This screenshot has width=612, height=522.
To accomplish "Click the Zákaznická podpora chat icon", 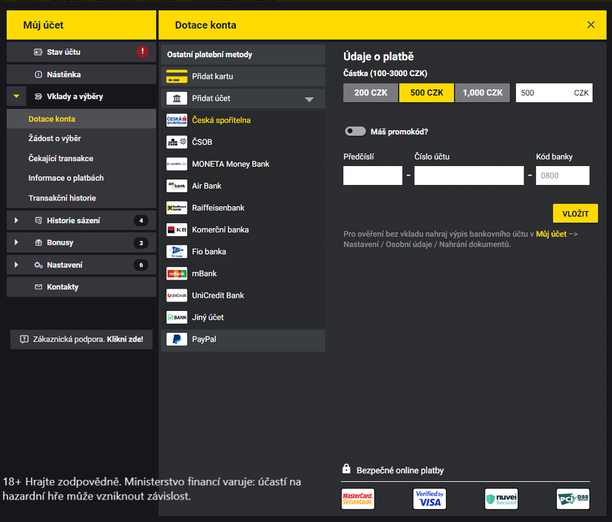I will (x=24, y=339).
